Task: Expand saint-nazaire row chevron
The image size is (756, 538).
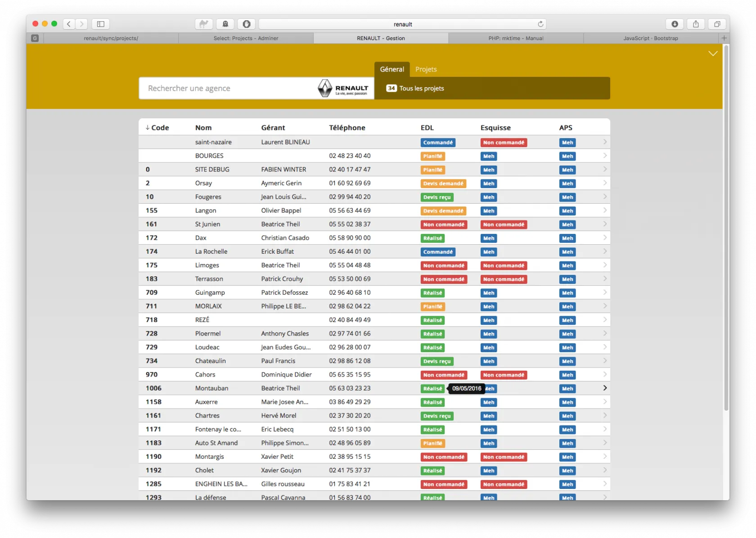Action: point(605,142)
